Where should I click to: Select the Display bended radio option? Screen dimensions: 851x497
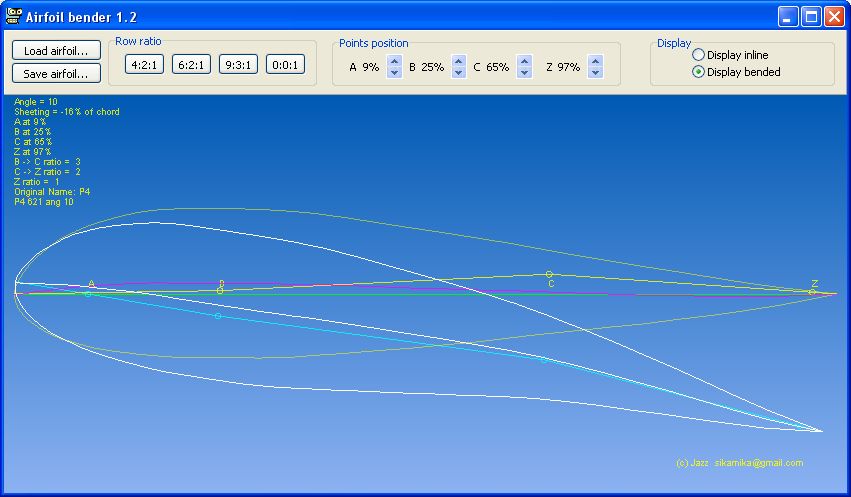pos(698,72)
